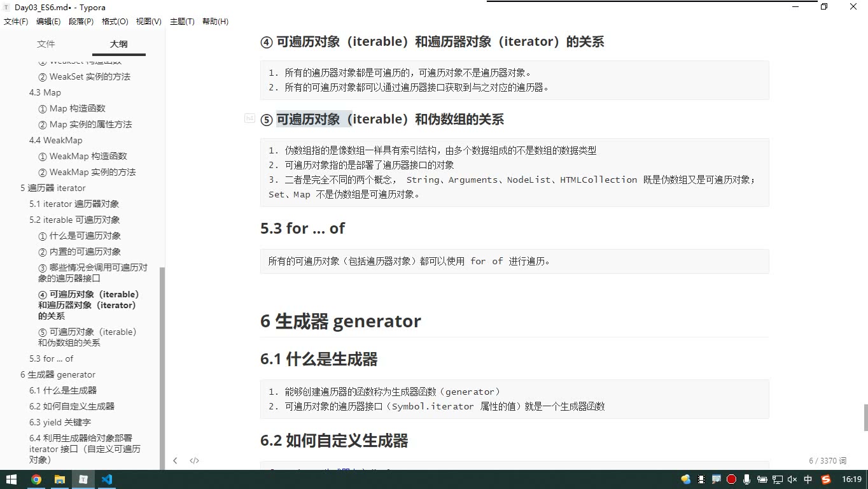Image resolution: width=868 pixels, height=489 pixels.
Task: Jump to outline item 5.1 iterator 遍历器对象
Action: click(x=74, y=204)
